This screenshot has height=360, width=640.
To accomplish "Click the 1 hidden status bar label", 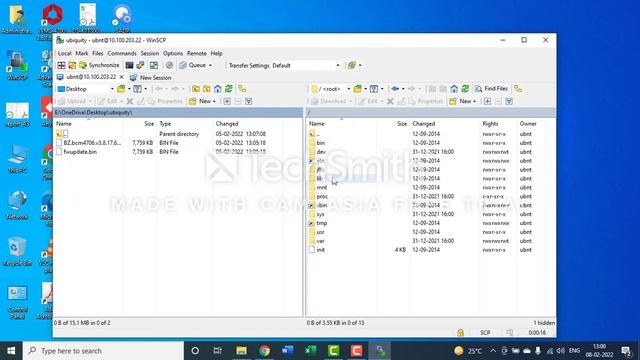I will point(544,323).
